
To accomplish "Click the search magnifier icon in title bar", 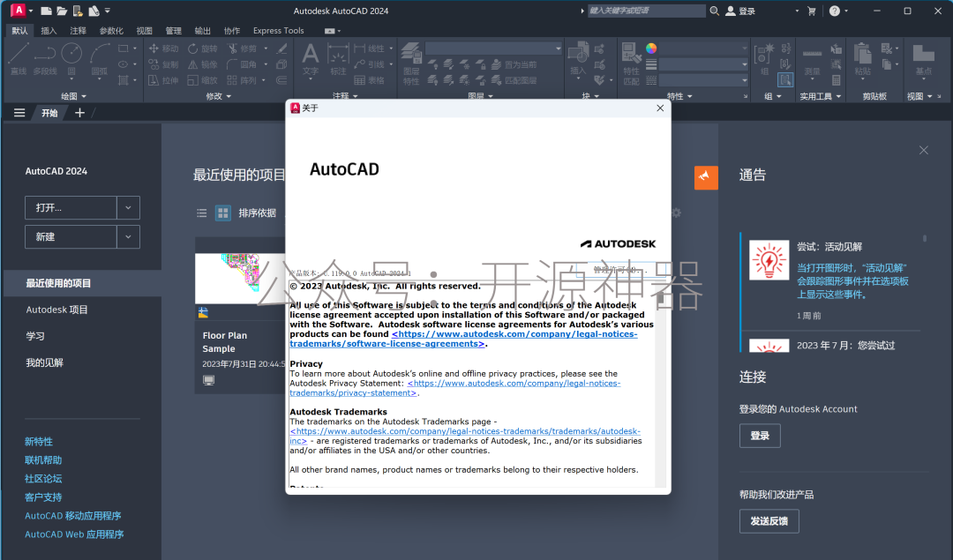I will click(x=715, y=11).
